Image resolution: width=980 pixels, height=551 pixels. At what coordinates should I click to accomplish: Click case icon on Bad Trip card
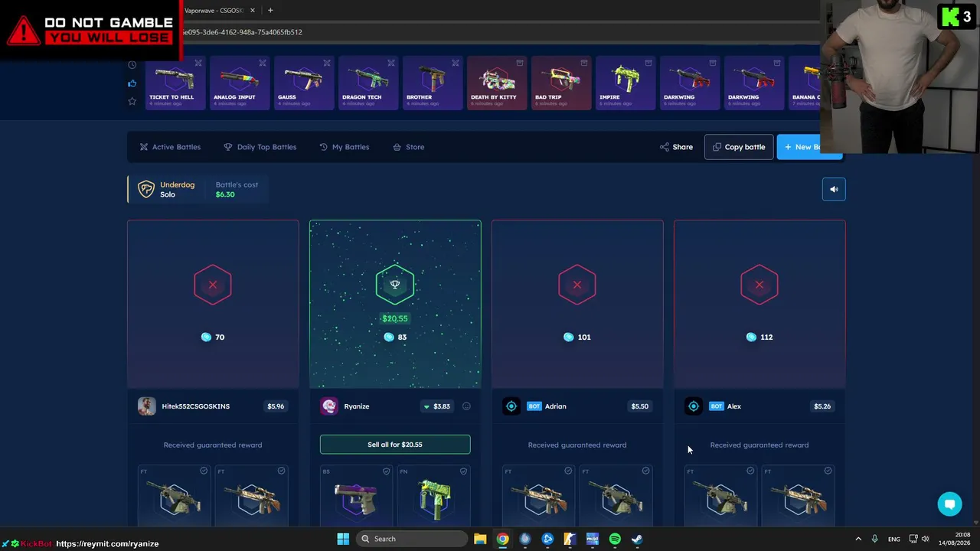(584, 63)
